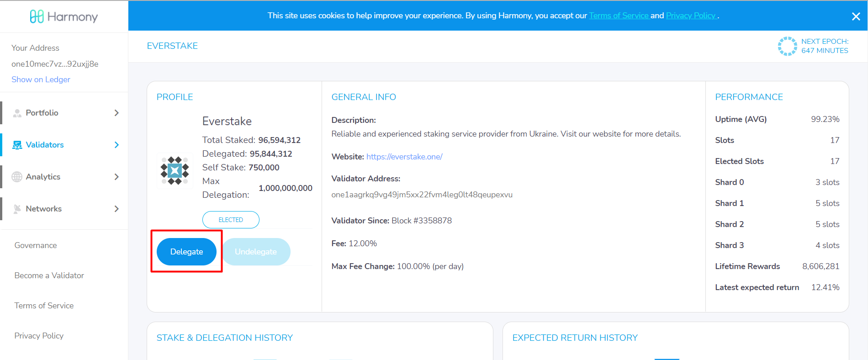
Task: Click NEXT EPOCH 647 MINUTES text
Action: pos(825,46)
